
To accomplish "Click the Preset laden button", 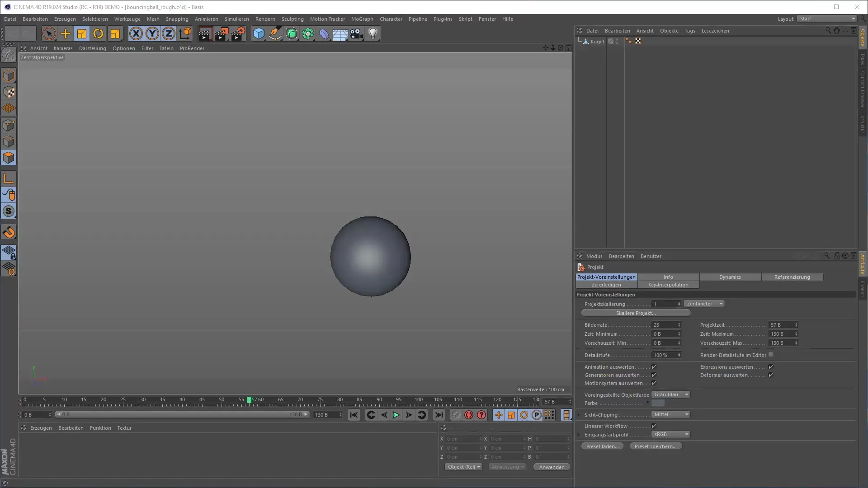I will point(602,446).
